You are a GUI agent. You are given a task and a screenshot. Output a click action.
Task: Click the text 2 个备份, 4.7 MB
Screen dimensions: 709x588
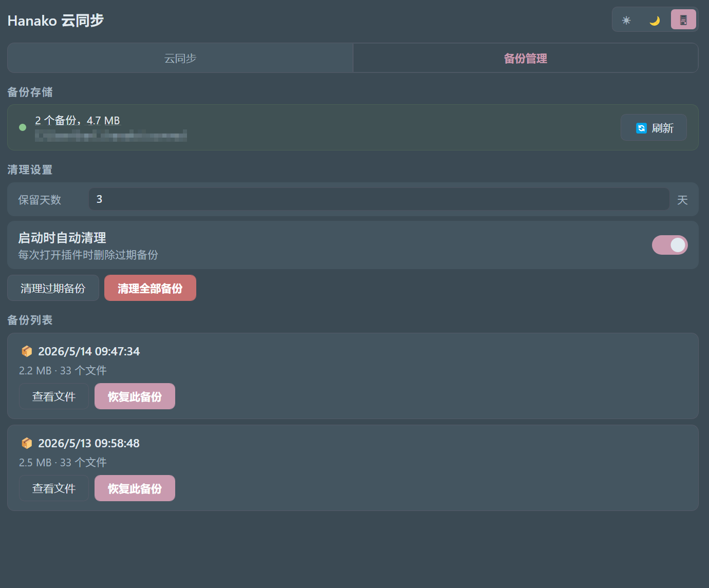coord(78,120)
